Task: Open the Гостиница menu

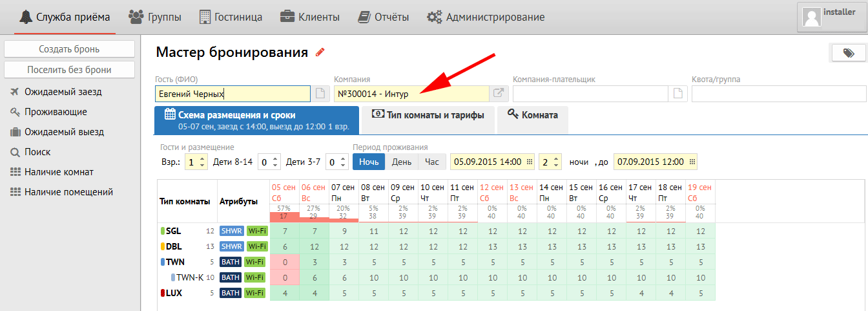Action: (231, 17)
